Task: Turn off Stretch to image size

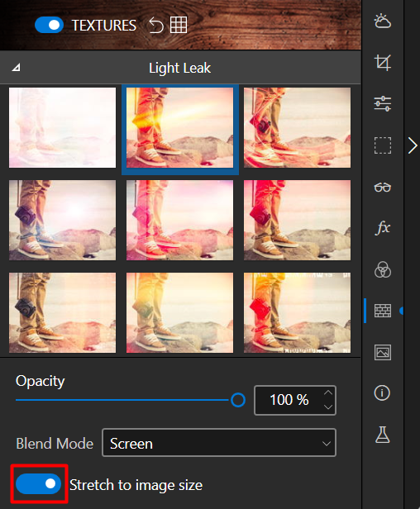Action: point(38,483)
